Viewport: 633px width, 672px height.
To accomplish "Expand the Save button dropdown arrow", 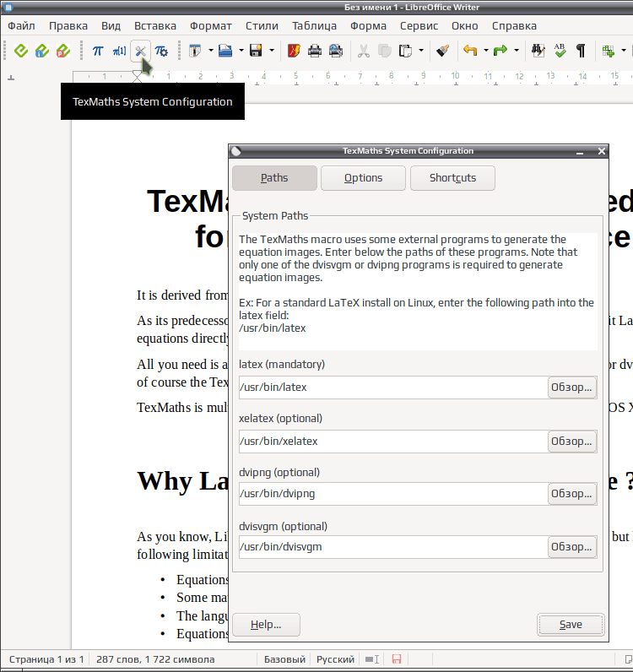I will 272,51.
